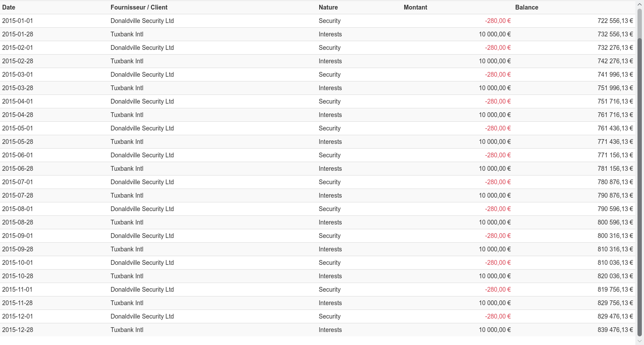The image size is (644, 345).
Task: Click balance 839 476,13 €
Action: 615,330
